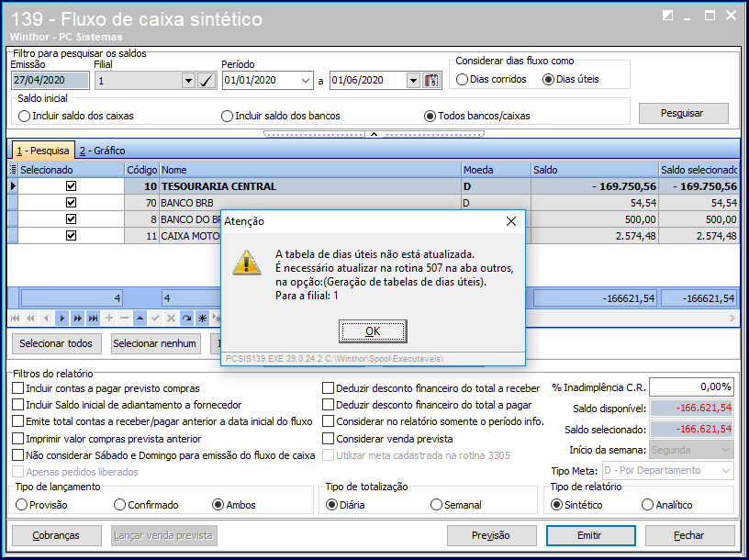Screen dimensions: 749x560
Task: Click the Saldo column header
Action: pos(595,170)
